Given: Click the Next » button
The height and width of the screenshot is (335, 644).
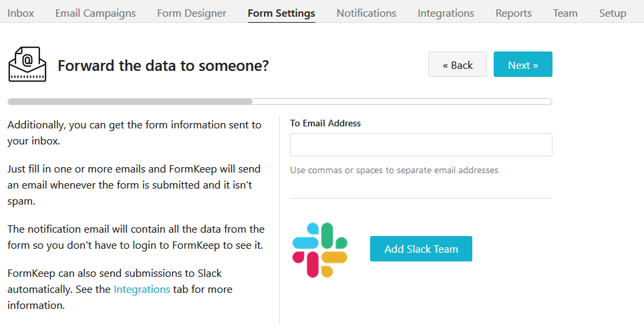Looking at the screenshot, I should click(x=523, y=65).
